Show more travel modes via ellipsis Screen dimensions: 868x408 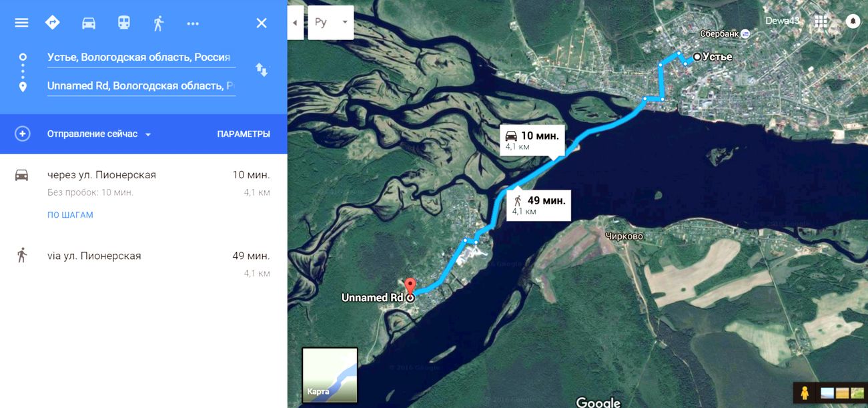[x=193, y=23]
